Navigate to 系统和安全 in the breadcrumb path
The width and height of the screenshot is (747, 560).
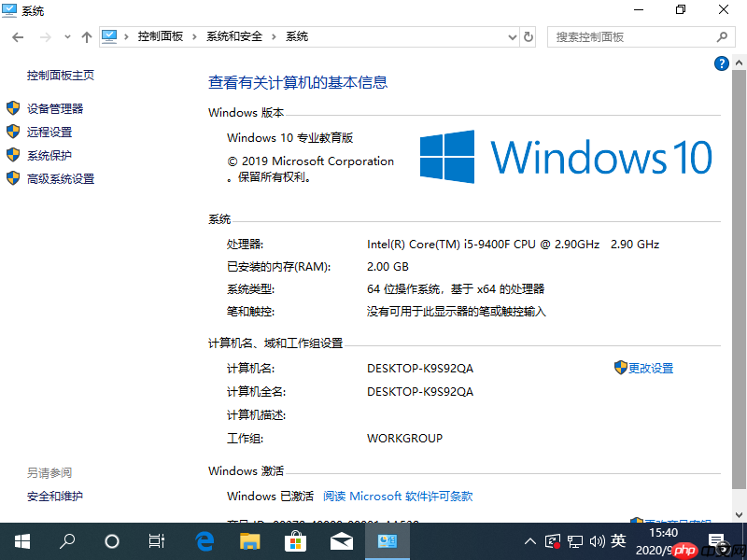[235, 36]
